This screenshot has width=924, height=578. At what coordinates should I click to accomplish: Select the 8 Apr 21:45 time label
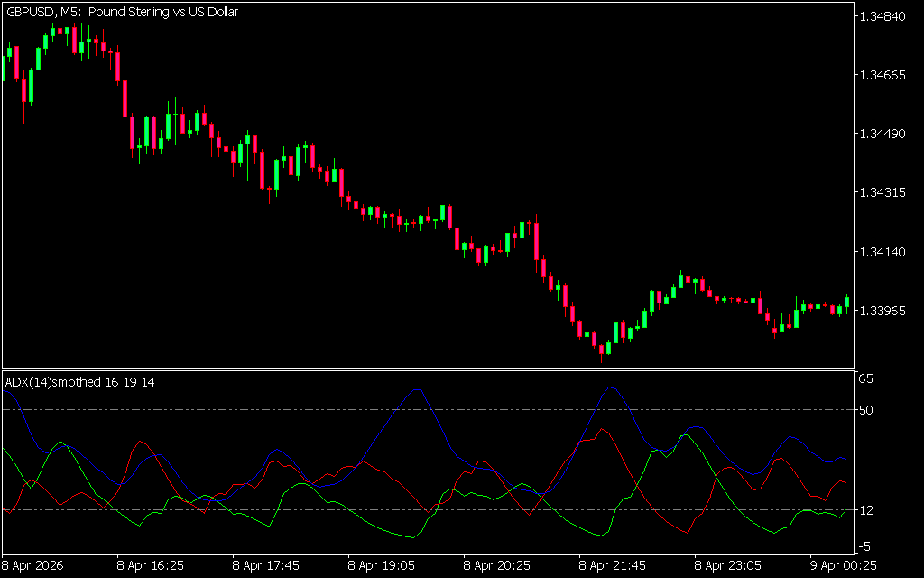tap(612, 565)
